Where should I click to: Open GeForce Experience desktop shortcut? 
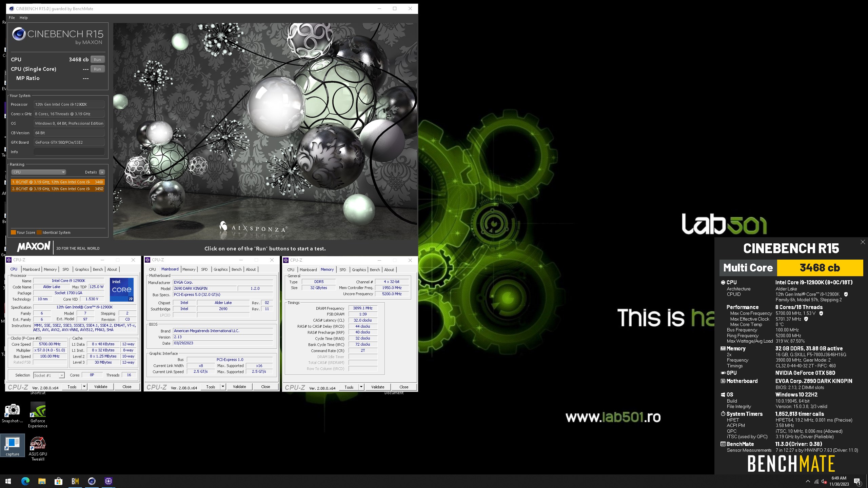(38, 415)
